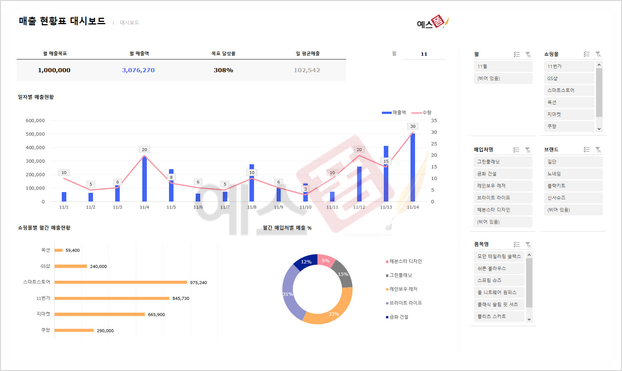
Task: Toggle multi-select in the 매입처명 slicer
Action: [x=516, y=150]
